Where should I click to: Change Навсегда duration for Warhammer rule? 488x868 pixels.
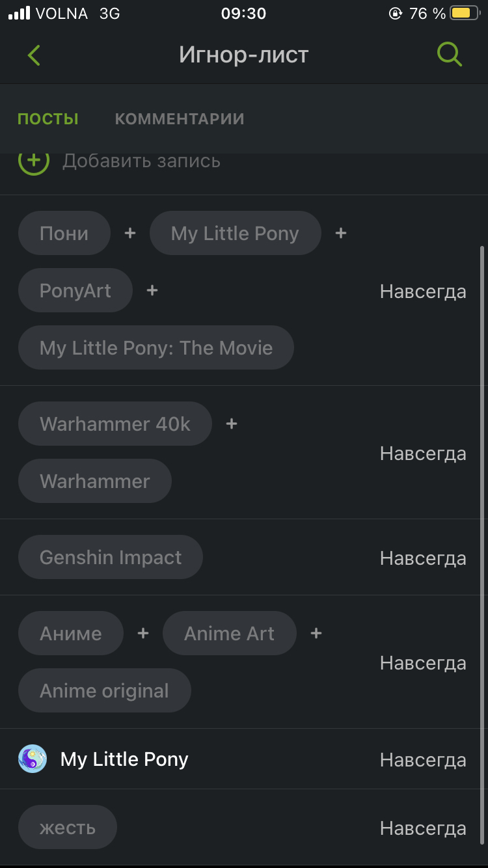423,454
